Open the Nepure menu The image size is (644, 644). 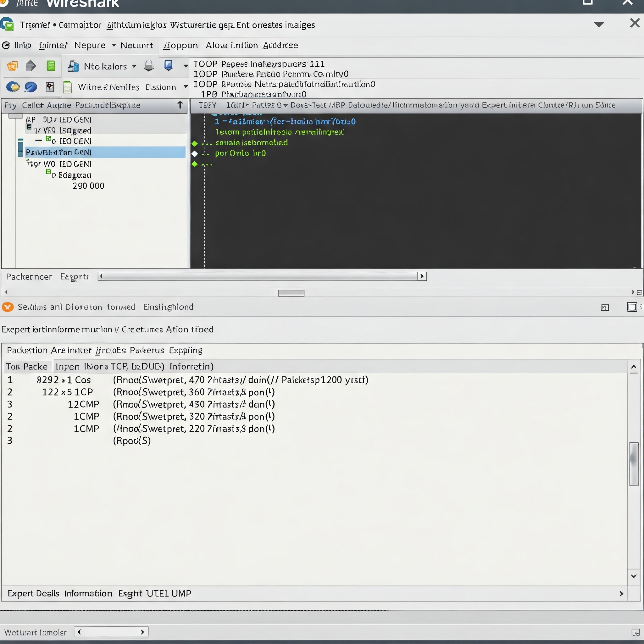click(90, 45)
